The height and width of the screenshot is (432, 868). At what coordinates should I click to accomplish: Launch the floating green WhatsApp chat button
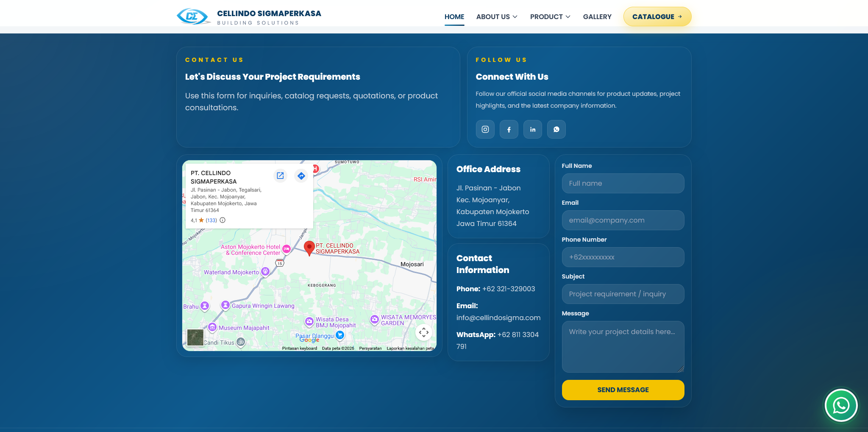pyautogui.click(x=841, y=405)
